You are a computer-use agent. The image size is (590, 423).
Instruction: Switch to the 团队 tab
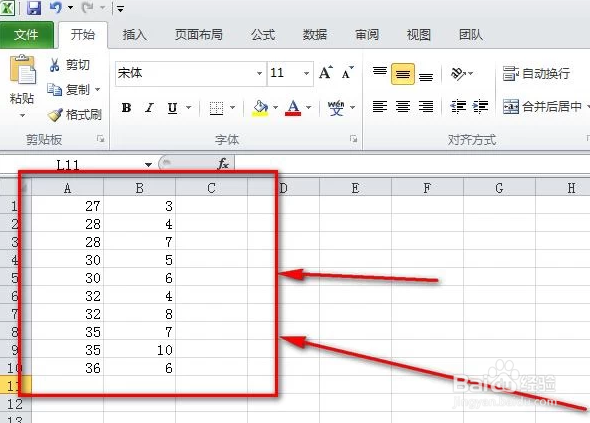point(471,35)
